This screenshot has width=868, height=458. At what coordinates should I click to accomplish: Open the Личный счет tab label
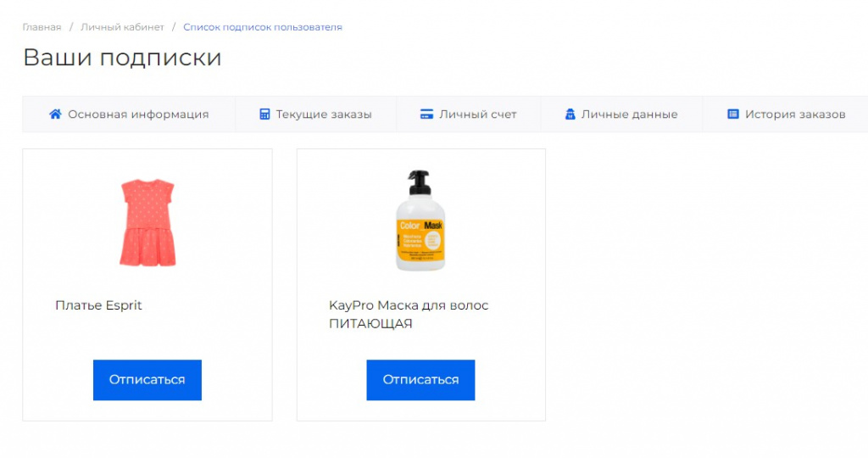click(x=477, y=114)
